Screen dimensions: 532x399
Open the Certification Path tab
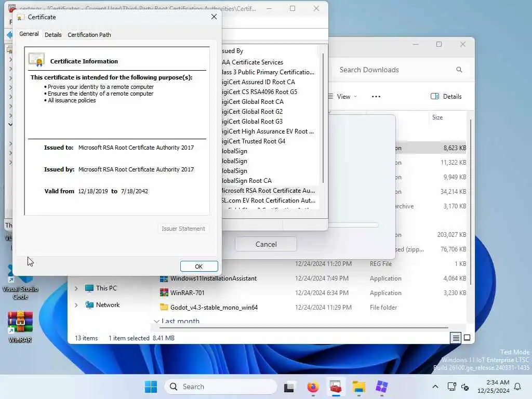click(x=89, y=35)
